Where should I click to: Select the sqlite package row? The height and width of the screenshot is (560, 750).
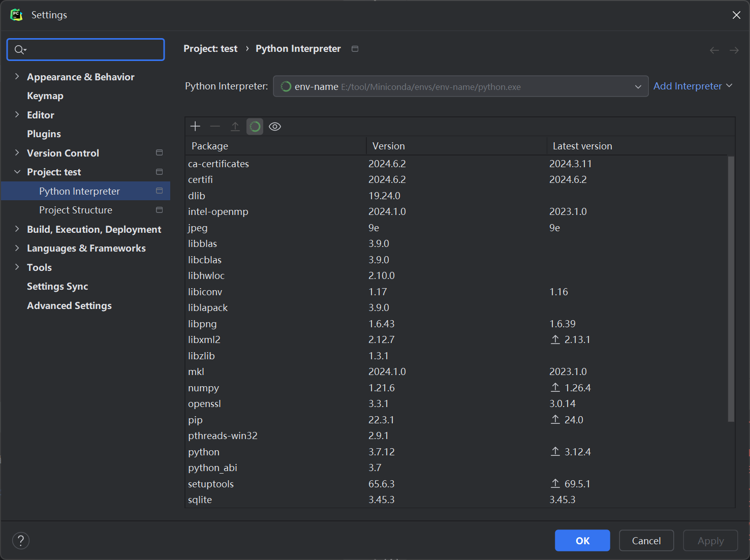[x=456, y=500]
